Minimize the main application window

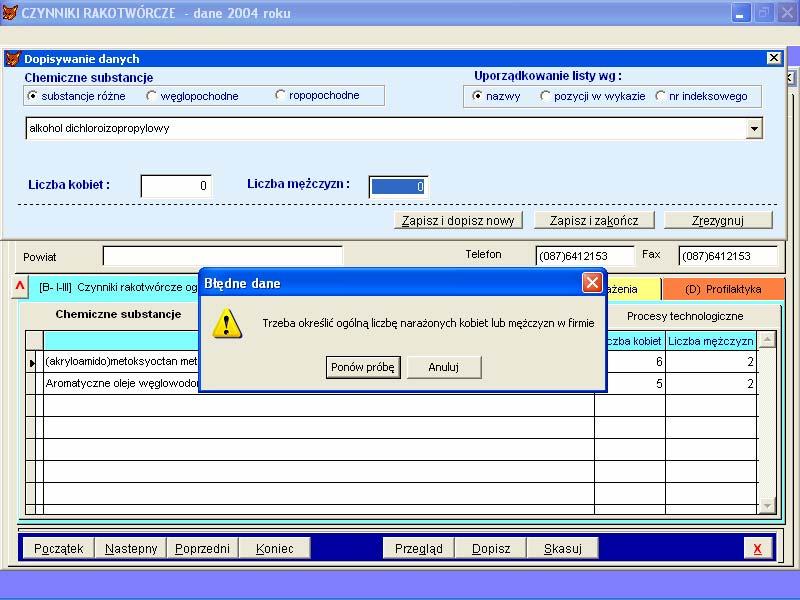[x=740, y=13]
